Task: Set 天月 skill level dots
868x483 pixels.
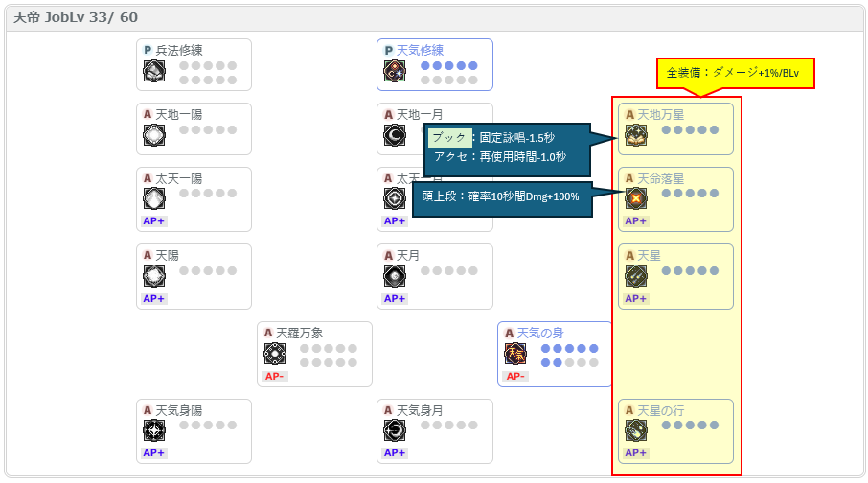Action: [449, 271]
